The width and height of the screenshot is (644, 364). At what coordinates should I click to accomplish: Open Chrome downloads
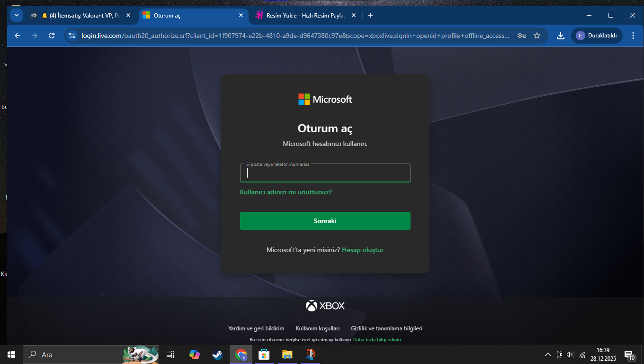tap(561, 36)
